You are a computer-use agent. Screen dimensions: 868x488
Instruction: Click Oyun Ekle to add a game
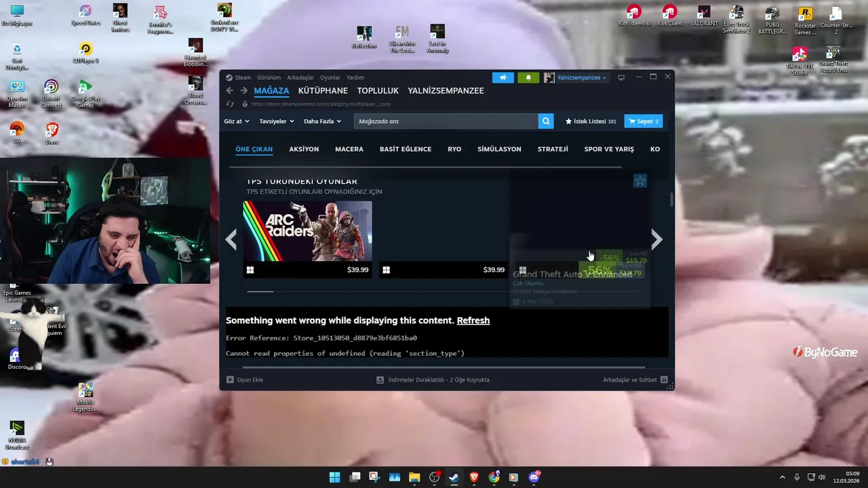point(245,380)
